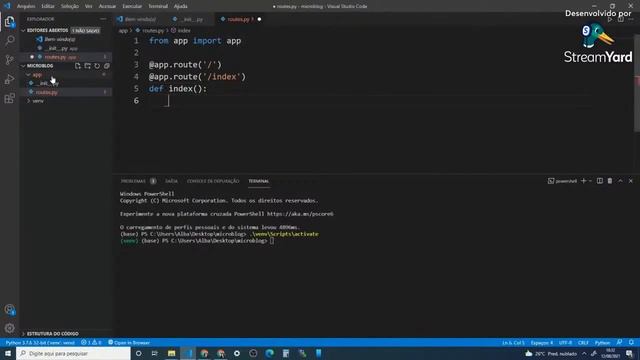Open routes.py in the app folder
Viewport: 640px width, 360px height.
coord(47,92)
